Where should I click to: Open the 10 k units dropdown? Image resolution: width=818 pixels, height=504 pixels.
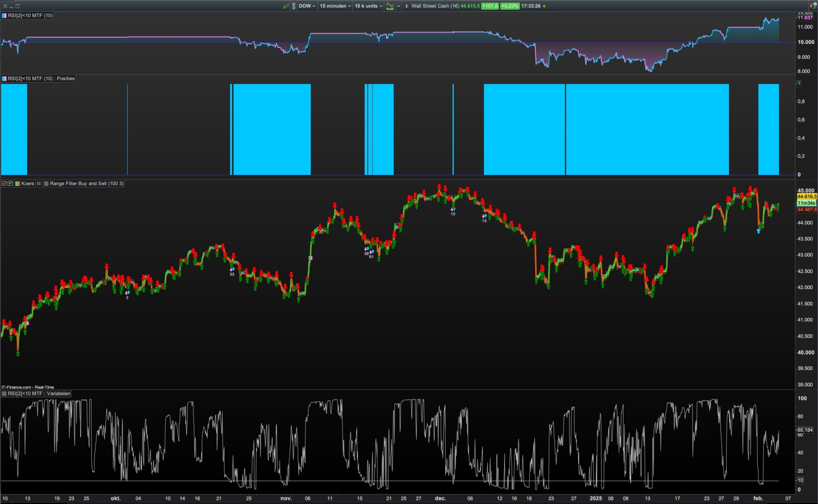click(368, 6)
